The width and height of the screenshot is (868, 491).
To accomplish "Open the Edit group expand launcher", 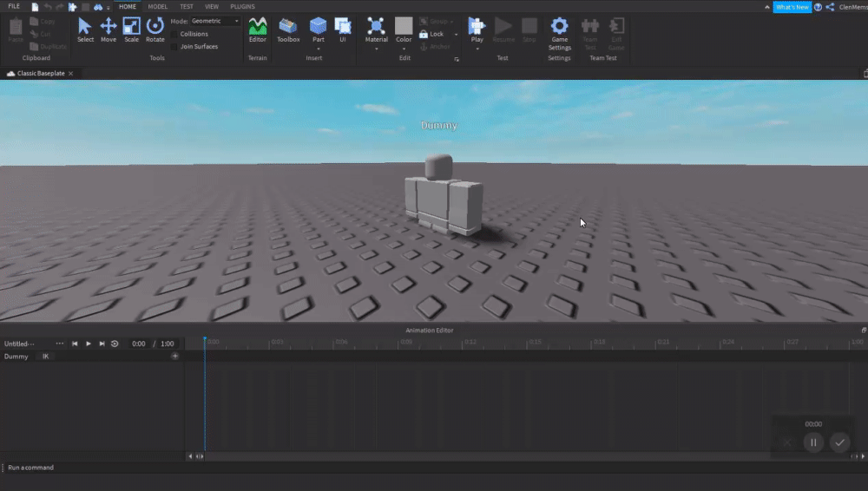I will coord(457,59).
